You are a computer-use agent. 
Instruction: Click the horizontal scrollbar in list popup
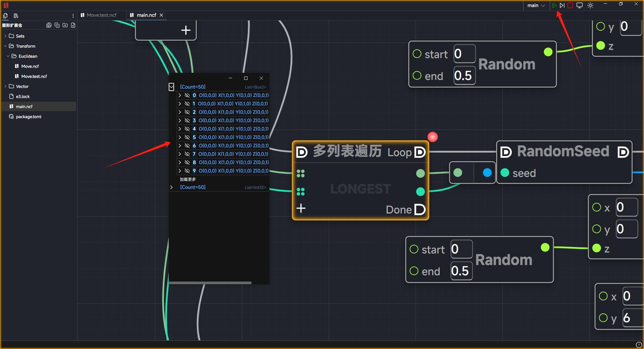click(210, 283)
